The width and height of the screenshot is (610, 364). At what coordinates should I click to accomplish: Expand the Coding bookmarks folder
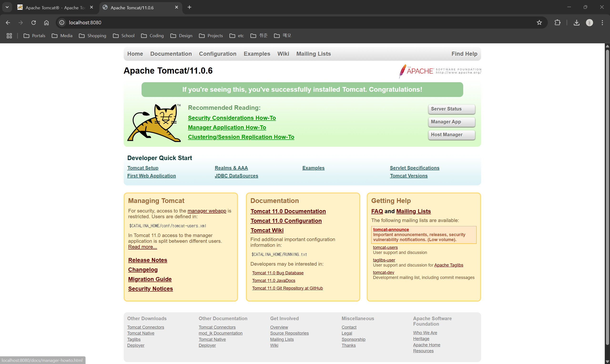(x=152, y=35)
